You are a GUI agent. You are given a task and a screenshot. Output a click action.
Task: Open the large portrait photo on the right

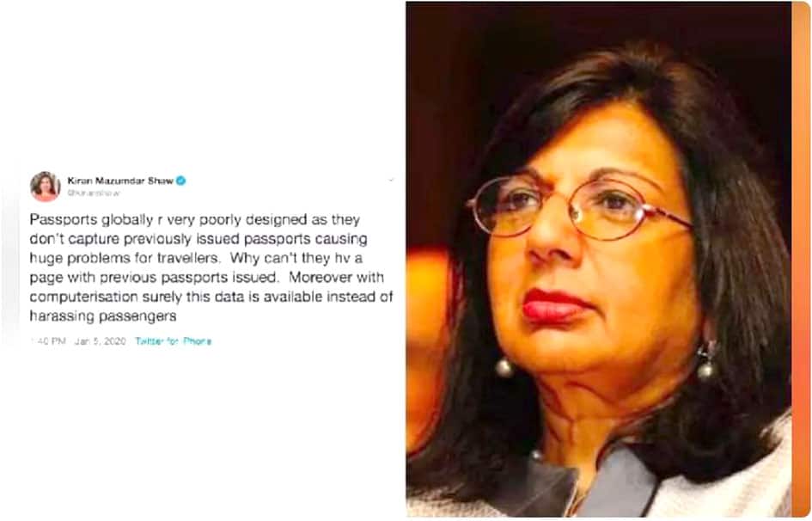(x=599, y=260)
